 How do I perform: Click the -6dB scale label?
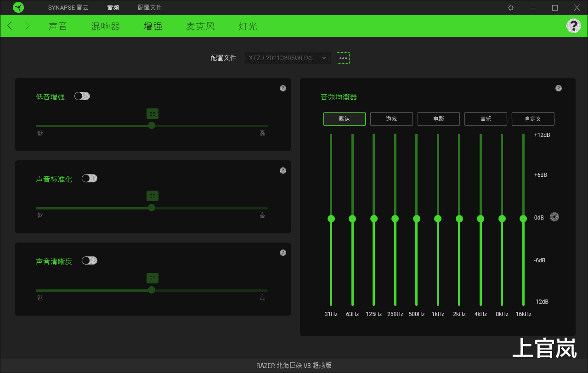click(x=540, y=260)
